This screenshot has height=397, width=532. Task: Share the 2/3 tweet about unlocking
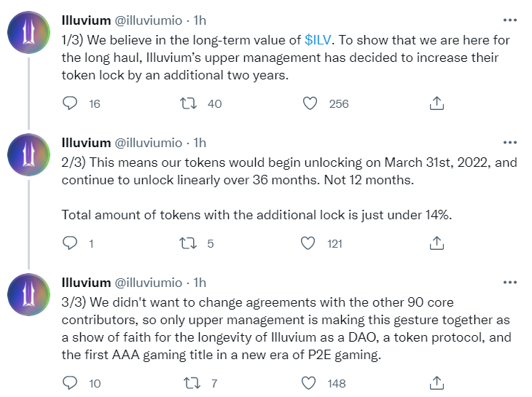coord(437,243)
